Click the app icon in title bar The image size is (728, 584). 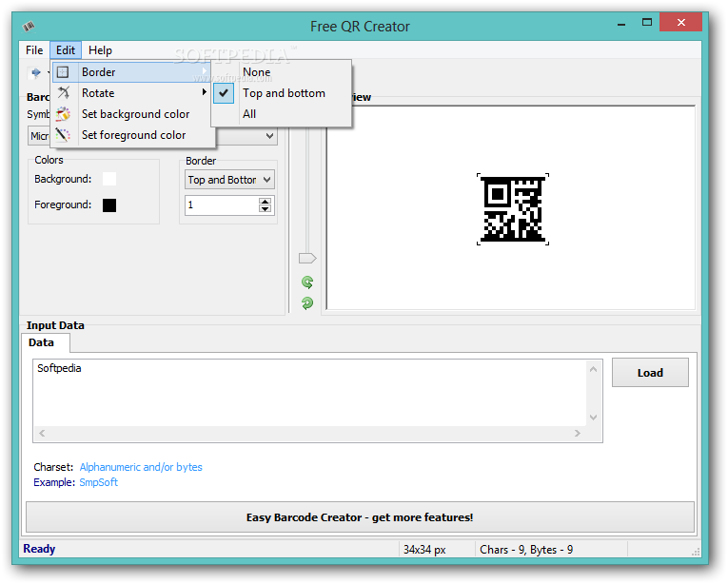pos(29,26)
